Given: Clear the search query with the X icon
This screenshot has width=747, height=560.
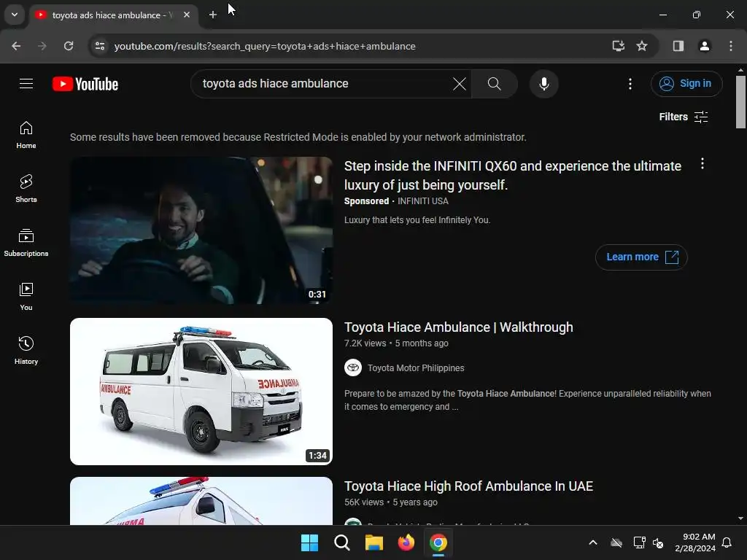Looking at the screenshot, I should (x=460, y=84).
